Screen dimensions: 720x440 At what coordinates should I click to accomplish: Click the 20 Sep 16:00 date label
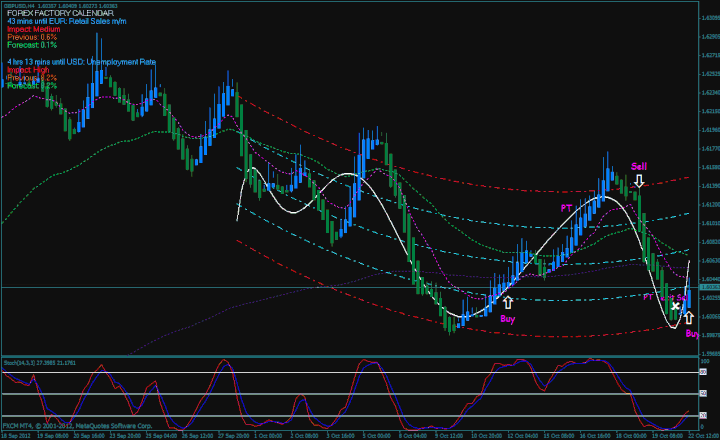pos(89,435)
